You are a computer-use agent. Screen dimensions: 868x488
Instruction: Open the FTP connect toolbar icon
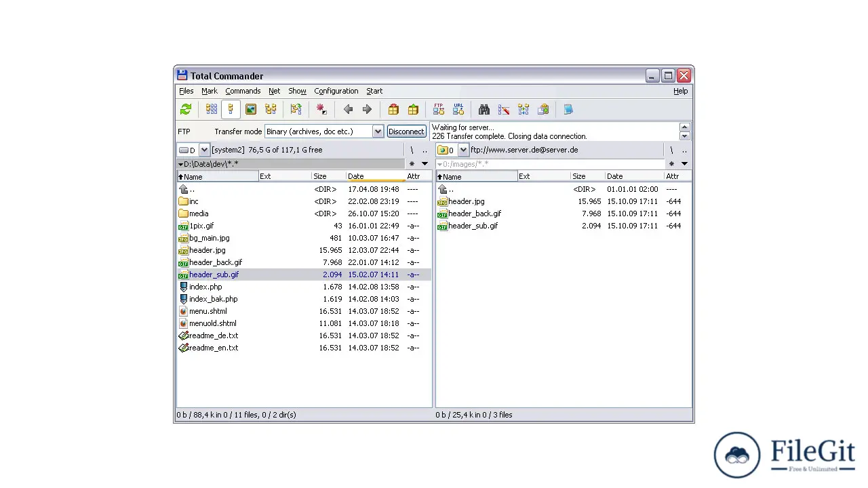coord(439,109)
